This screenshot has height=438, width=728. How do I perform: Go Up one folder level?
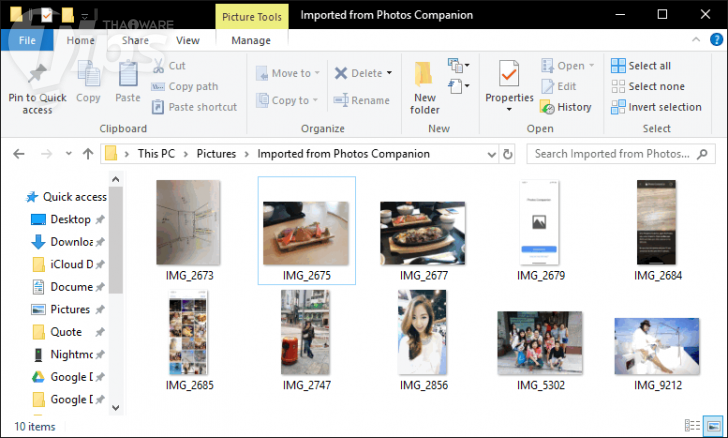(88, 154)
